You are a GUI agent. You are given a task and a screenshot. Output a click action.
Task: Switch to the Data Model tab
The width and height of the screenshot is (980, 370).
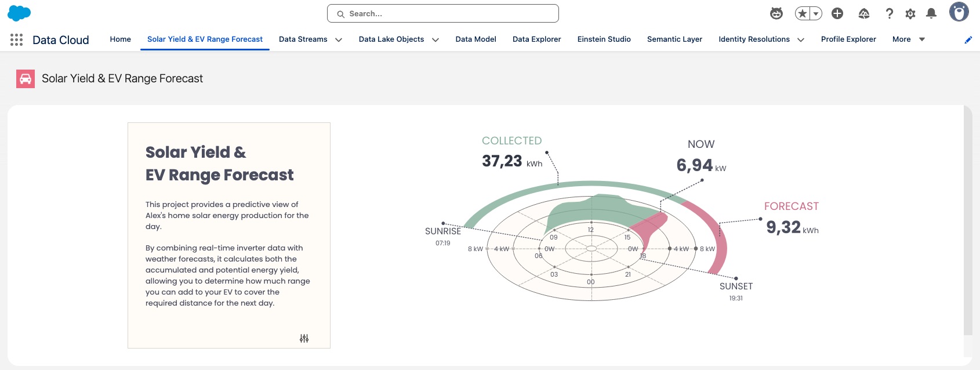point(476,39)
